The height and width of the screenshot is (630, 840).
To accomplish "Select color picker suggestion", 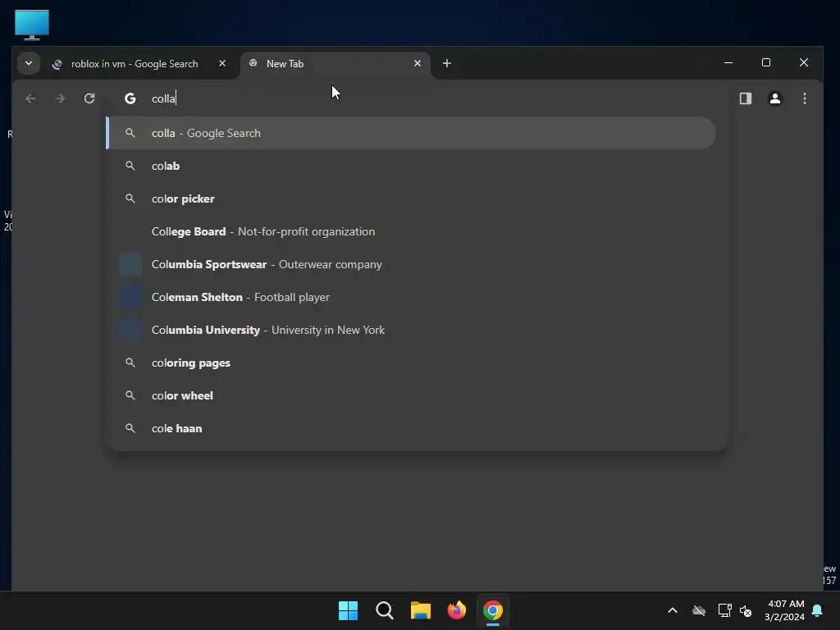I will [x=411, y=199].
